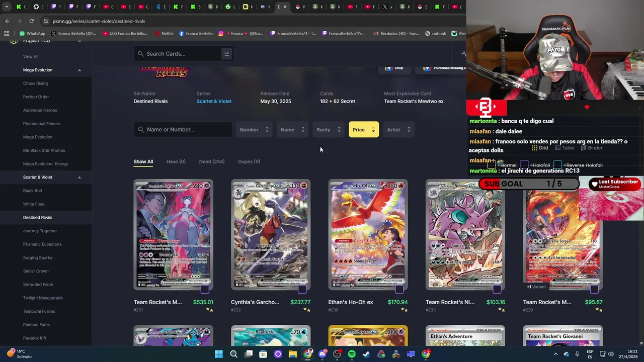The height and width of the screenshot is (362, 644).
Task: Focus the Name or Number filter field
Action: pyautogui.click(x=183, y=130)
